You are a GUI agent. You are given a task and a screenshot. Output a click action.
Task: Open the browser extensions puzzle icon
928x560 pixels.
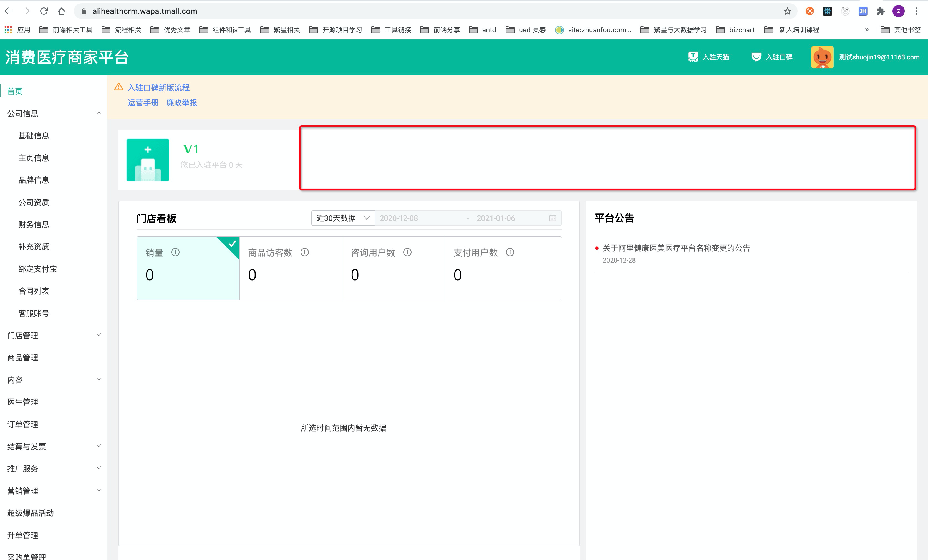tap(881, 11)
